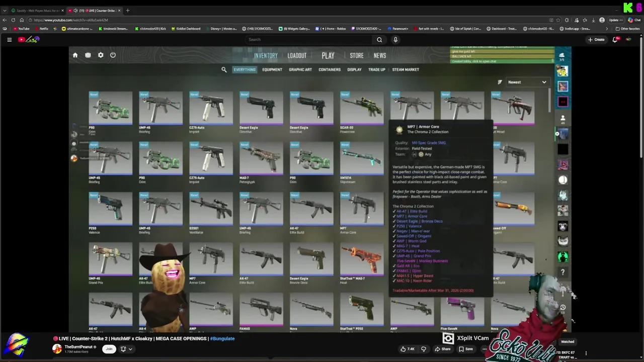Open the KickBot Dashboard bookmark

click(186, 29)
